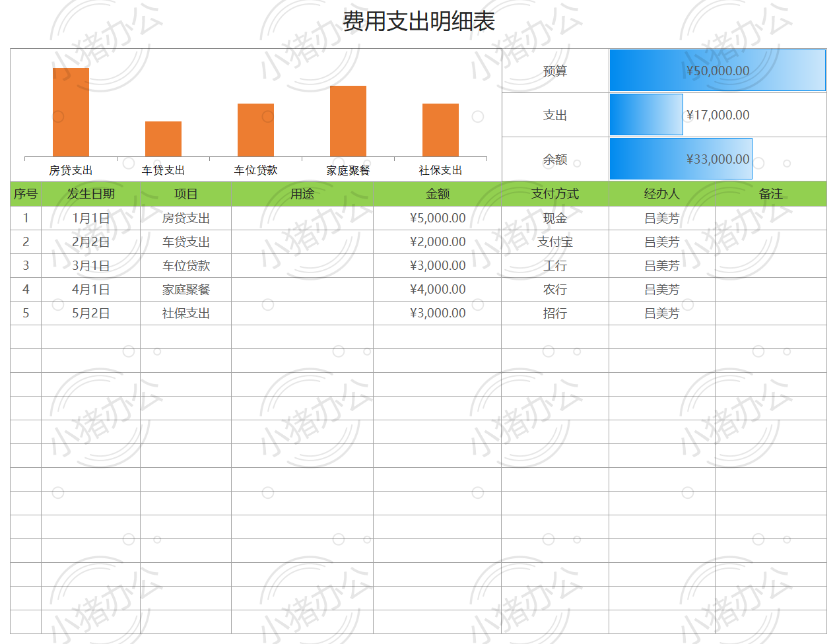Click the empty 用途 cell for 房贷支出
Image resolution: width=837 pixels, height=644 pixels.
[x=302, y=218]
